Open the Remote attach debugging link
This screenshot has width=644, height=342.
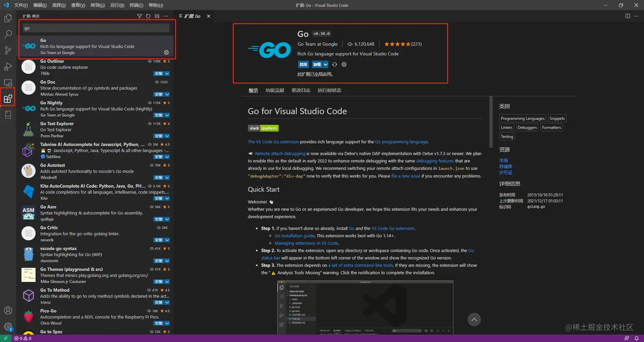tap(280, 154)
